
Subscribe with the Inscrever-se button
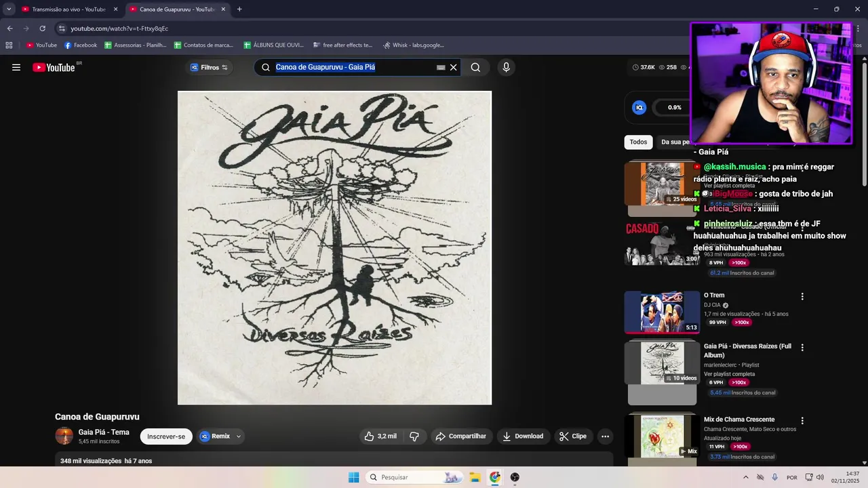click(166, 436)
